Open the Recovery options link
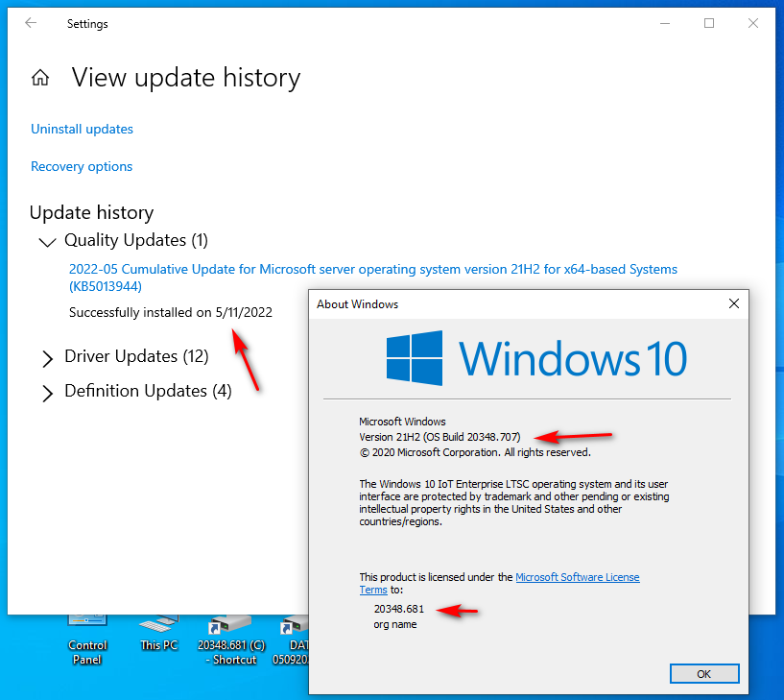The height and width of the screenshot is (700, 784). click(82, 166)
